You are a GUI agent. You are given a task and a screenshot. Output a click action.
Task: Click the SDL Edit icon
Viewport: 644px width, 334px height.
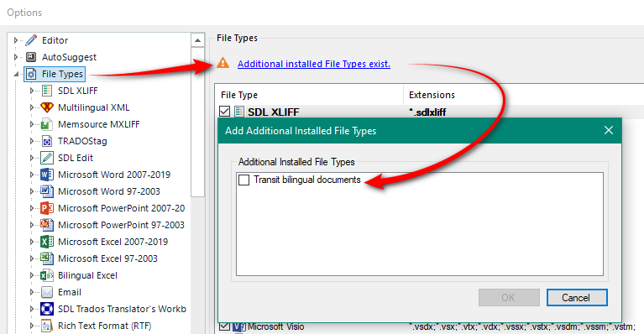pyautogui.click(x=47, y=158)
